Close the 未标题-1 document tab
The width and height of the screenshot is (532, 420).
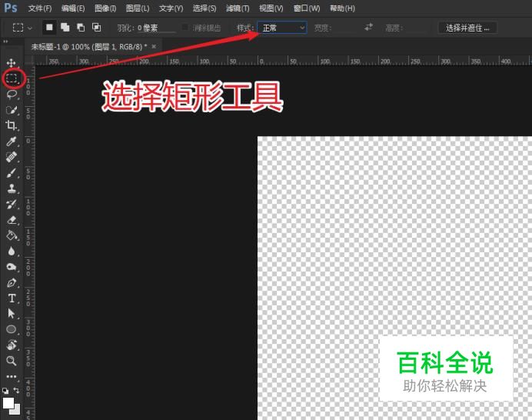click(x=154, y=46)
